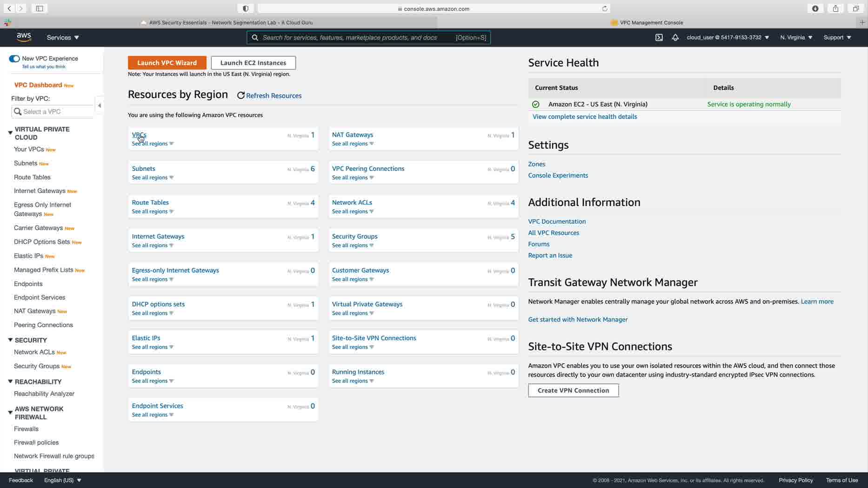Image resolution: width=868 pixels, height=488 pixels.
Task: Show the Safari tab overview icon
Action: (x=855, y=8)
